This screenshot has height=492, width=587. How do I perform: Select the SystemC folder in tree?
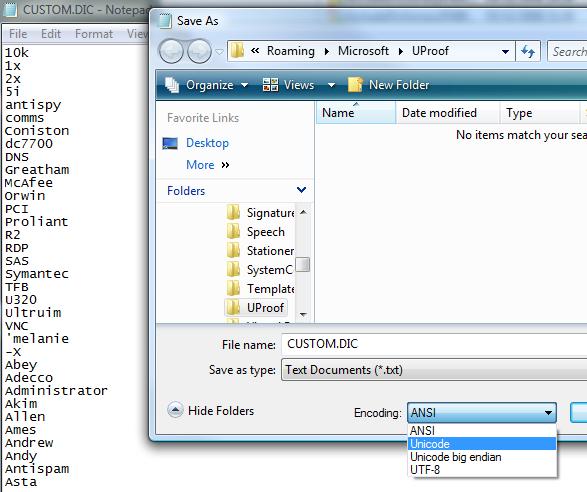pyautogui.click(x=261, y=270)
